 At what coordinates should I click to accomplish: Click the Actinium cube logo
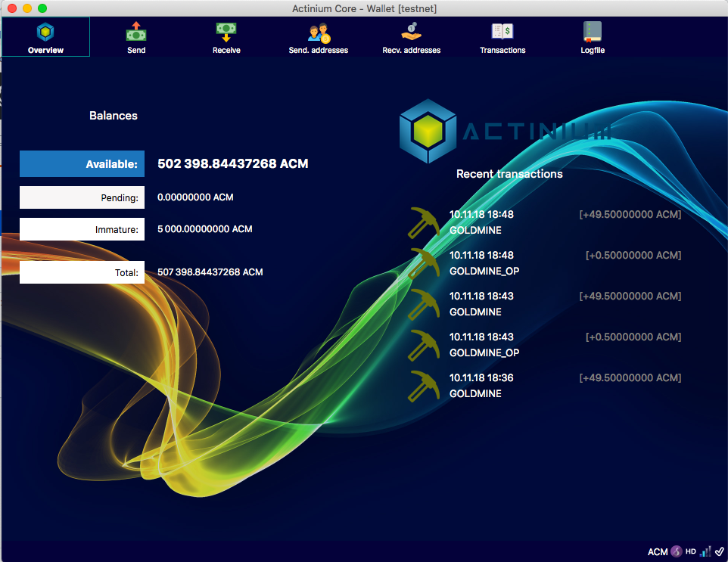428,132
